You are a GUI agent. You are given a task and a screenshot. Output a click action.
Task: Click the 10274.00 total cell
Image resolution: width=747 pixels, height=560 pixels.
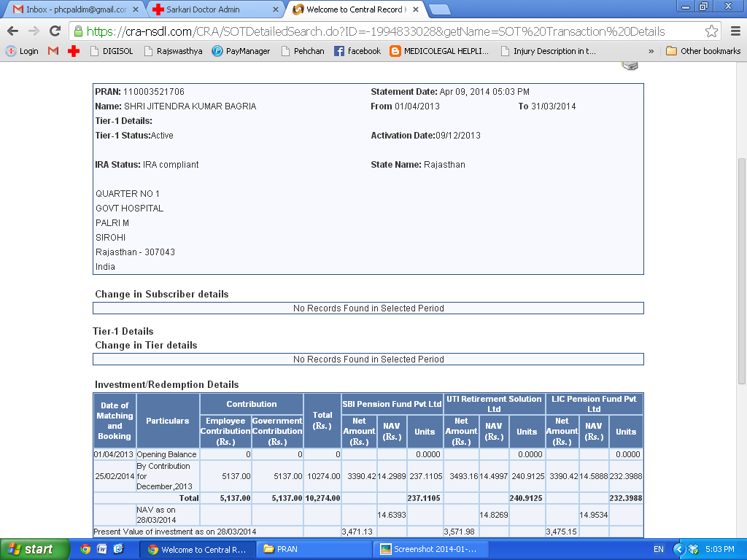(x=322, y=476)
